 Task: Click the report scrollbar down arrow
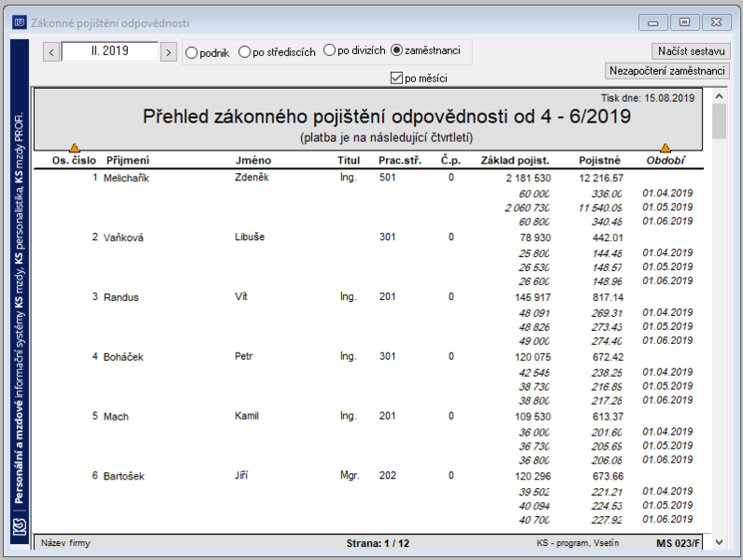(719, 542)
